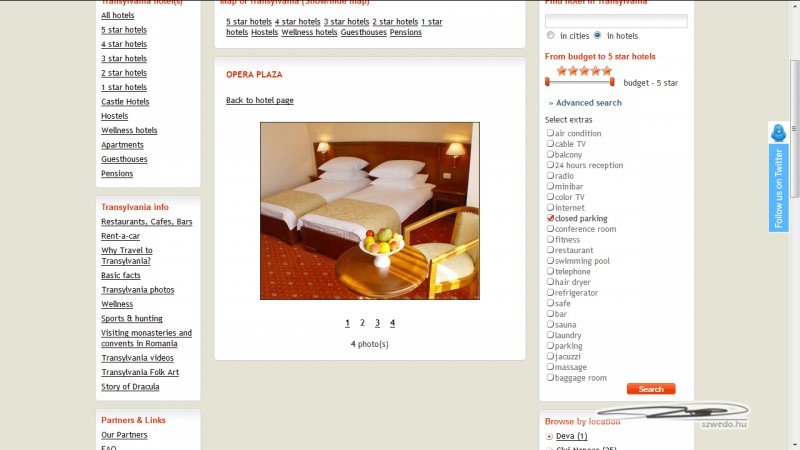Click the budget end slider handle
Viewport: 800px width, 450px height.
point(547,82)
